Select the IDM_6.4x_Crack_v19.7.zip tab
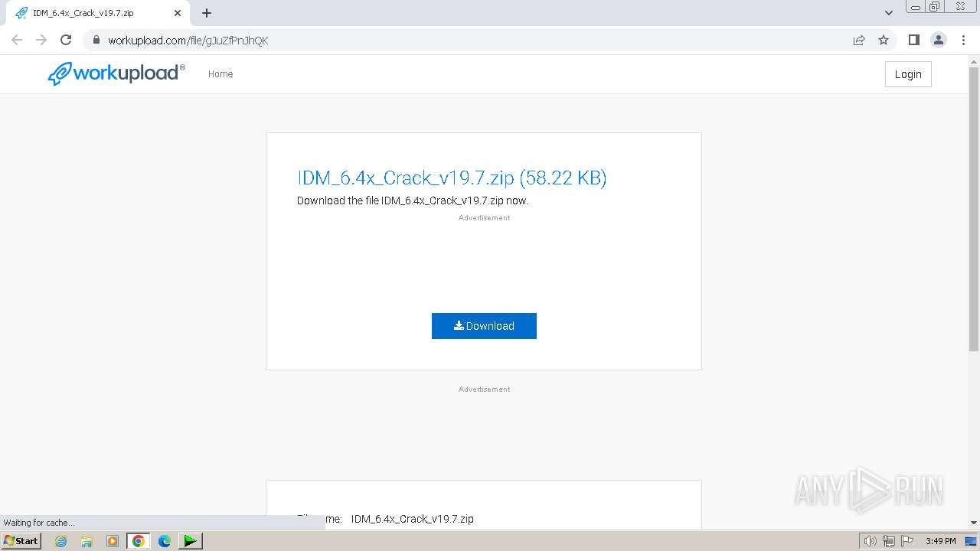Viewport: 980px width, 551px height. (97, 13)
